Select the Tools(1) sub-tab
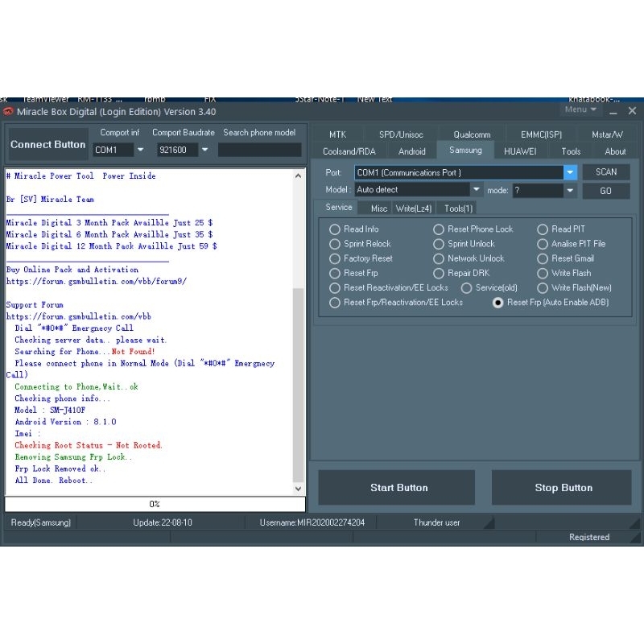Screen dimensions: 644x644 (x=458, y=208)
